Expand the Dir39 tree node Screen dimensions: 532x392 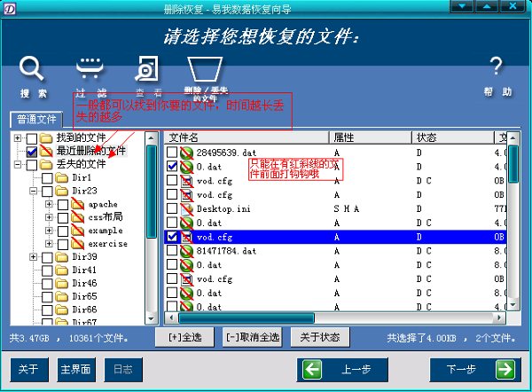click(34, 257)
